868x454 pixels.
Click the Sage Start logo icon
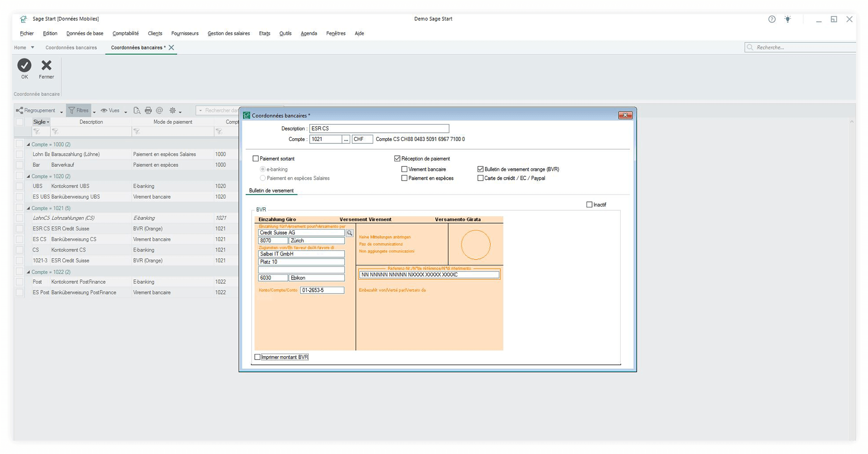pyautogui.click(x=23, y=19)
